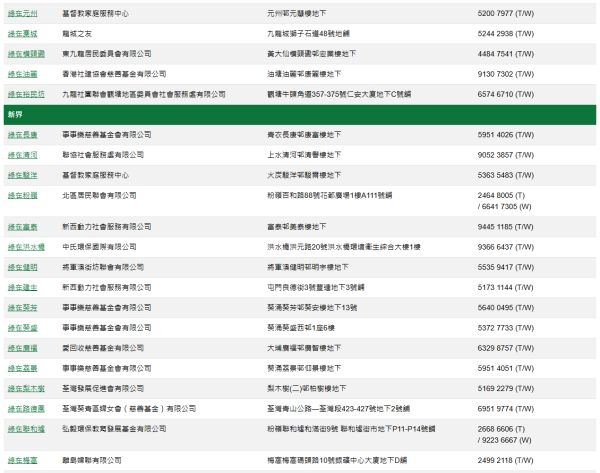Screen dimensions: 600x473
Task: Go to the 綠在粉嶺 link
Action: [x=23, y=196]
